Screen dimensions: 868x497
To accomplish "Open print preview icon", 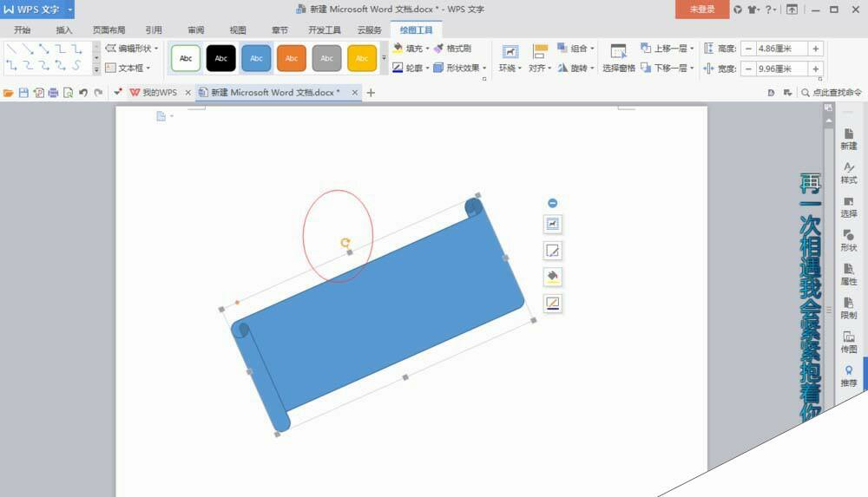I will pos(68,93).
